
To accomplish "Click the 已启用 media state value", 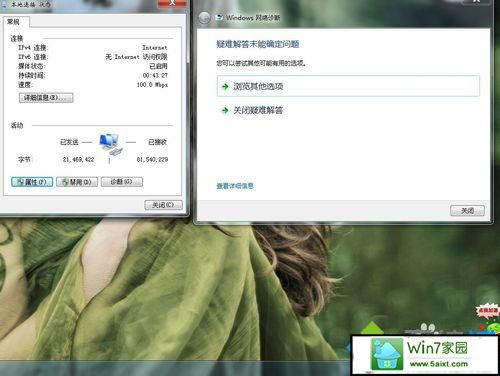I will click(158, 66).
